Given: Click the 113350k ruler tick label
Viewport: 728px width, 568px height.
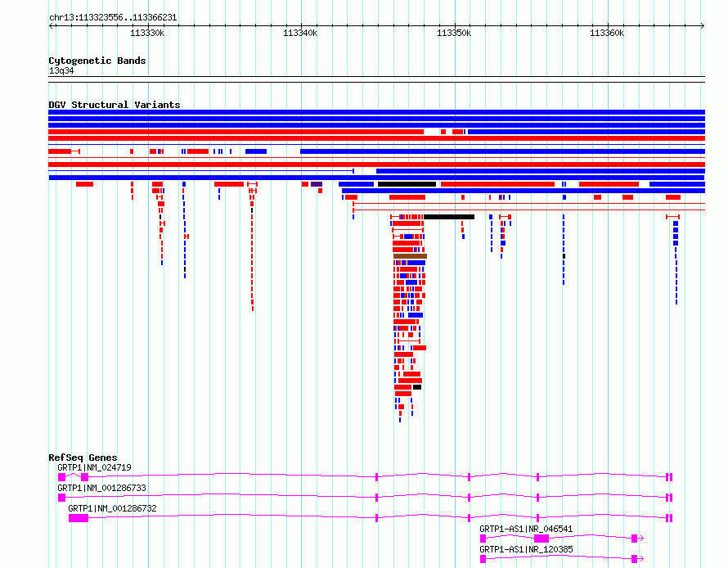Looking at the screenshot, I should click(x=454, y=33).
